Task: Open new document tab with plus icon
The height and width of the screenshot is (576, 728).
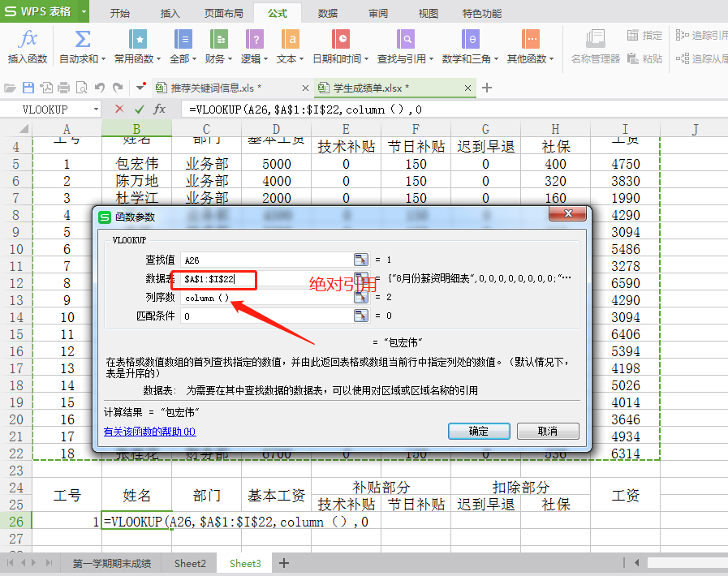Action: [x=487, y=88]
